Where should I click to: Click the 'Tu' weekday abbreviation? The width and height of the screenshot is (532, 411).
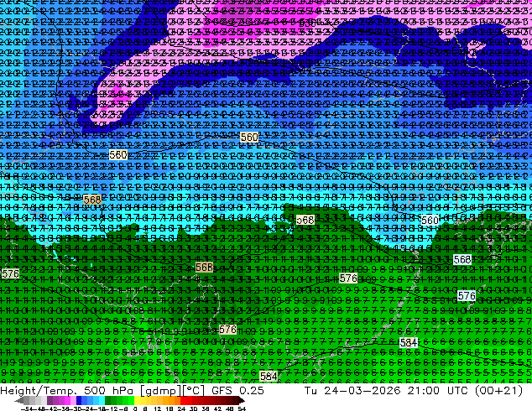(x=311, y=391)
